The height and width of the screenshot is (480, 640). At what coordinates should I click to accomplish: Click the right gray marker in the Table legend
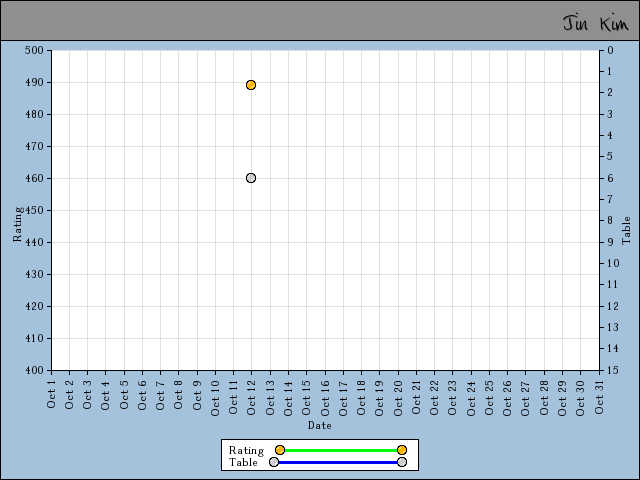[402, 462]
